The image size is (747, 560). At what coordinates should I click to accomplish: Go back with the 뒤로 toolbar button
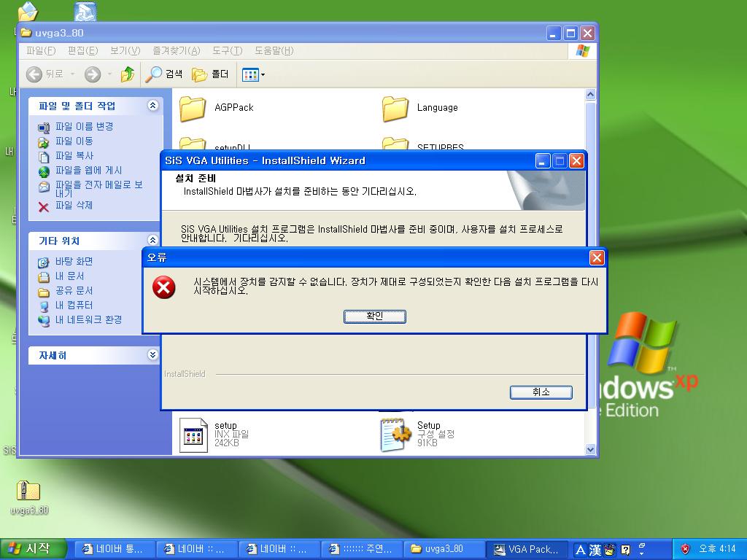click(x=44, y=74)
